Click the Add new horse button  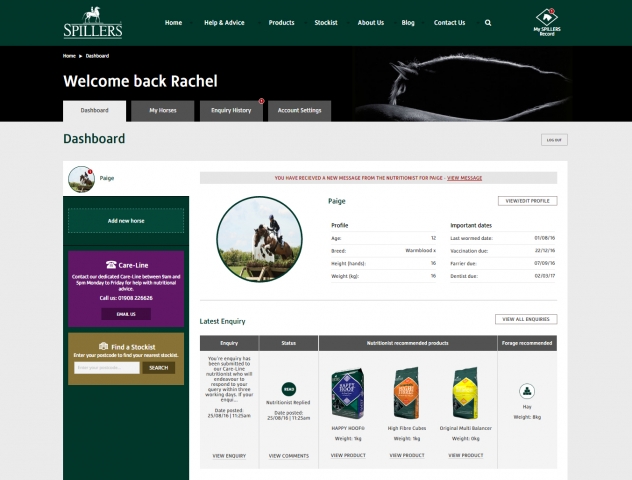tap(126, 220)
